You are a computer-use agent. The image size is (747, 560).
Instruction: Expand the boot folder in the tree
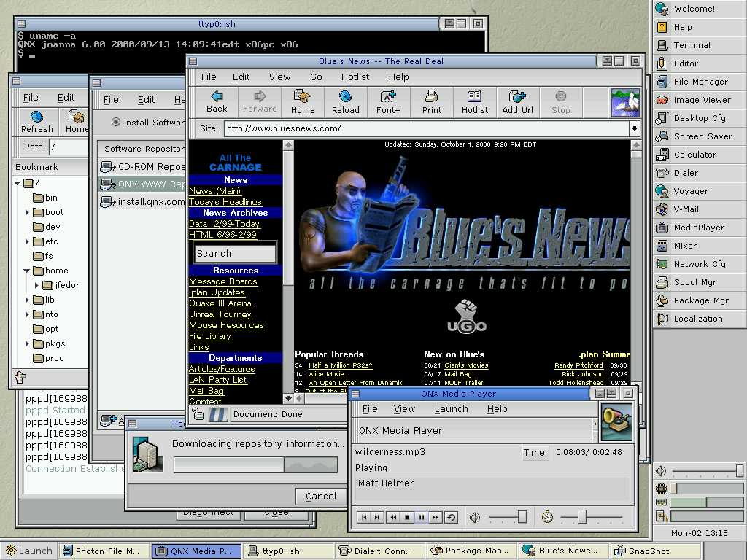coord(27,212)
